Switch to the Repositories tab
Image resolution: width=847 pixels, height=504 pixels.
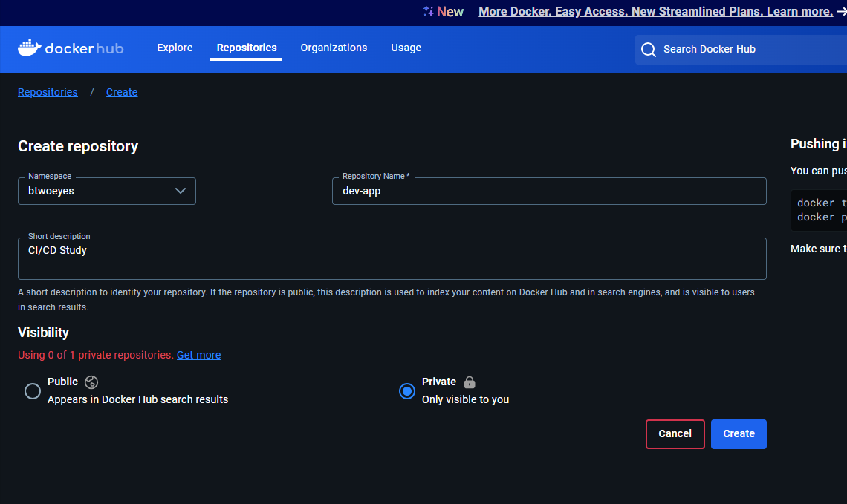(x=247, y=48)
